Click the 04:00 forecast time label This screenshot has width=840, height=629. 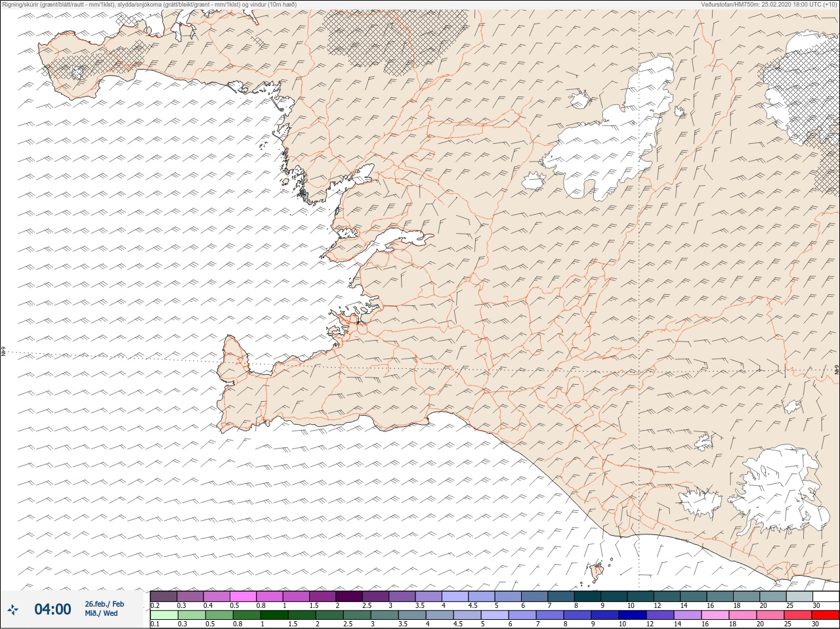click(x=52, y=609)
